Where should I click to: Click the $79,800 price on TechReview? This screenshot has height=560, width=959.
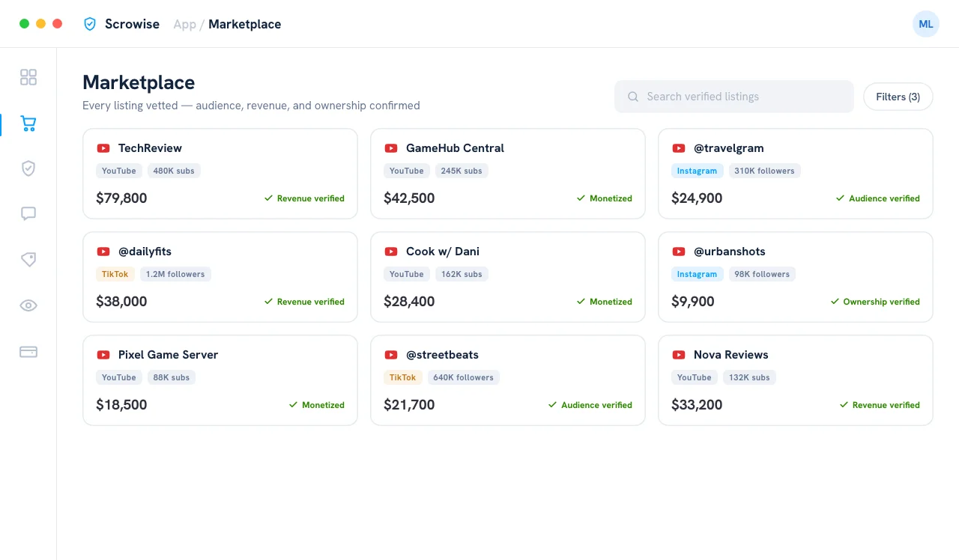pos(121,198)
